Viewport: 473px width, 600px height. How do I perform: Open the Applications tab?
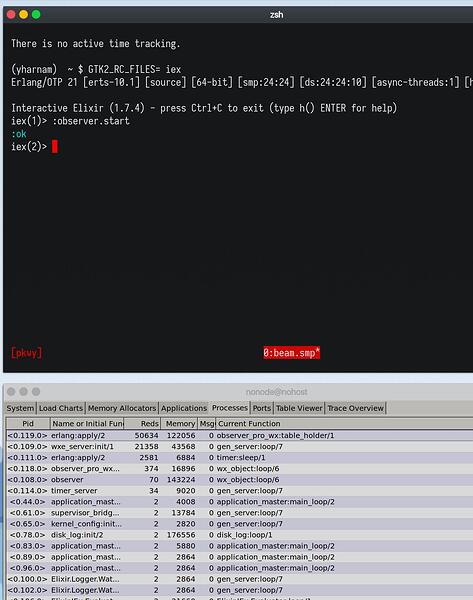[184, 408]
